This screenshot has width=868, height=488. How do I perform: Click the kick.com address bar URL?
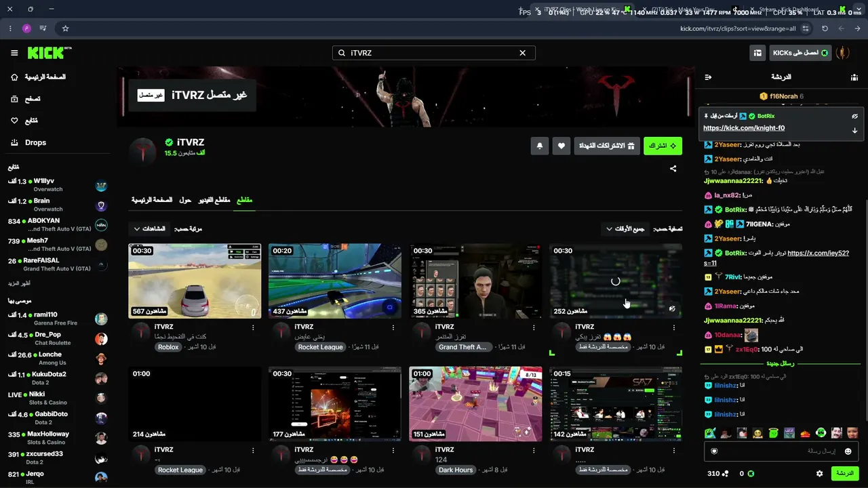click(x=738, y=28)
